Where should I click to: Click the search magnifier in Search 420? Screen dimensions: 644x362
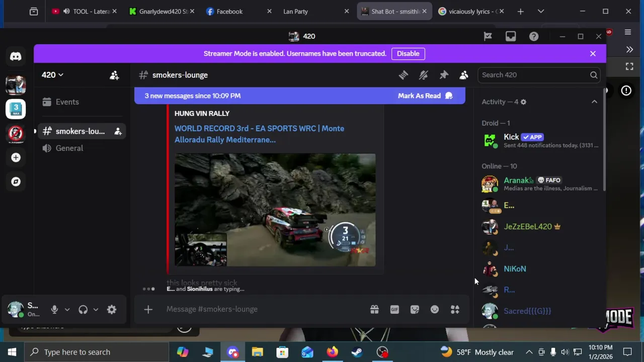(594, 75)
